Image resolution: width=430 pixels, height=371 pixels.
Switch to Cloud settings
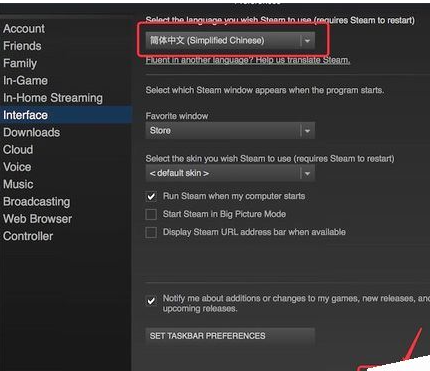tap(18, 150)
